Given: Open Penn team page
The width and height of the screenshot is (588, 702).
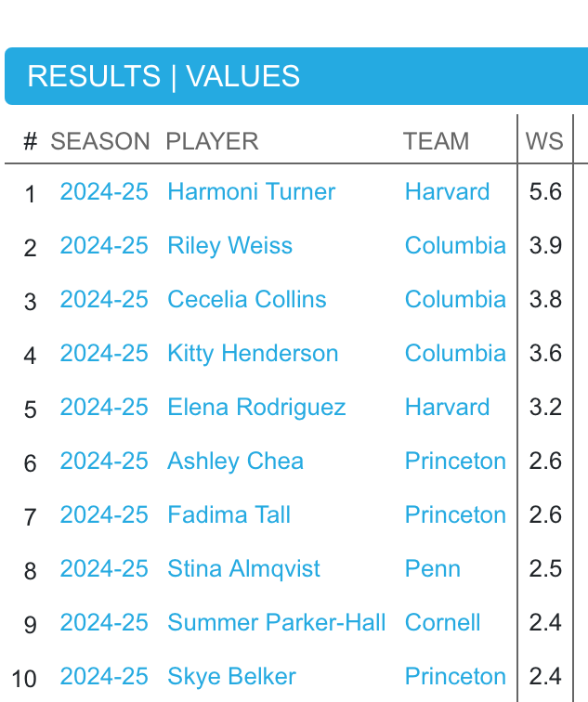Looking at the screenshot, I should 433,569.
